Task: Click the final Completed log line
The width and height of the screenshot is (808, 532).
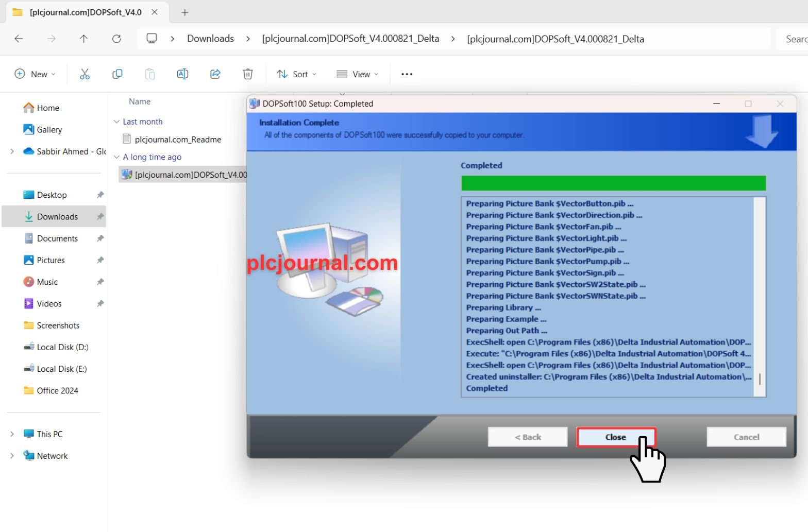Action: [487, 388]
